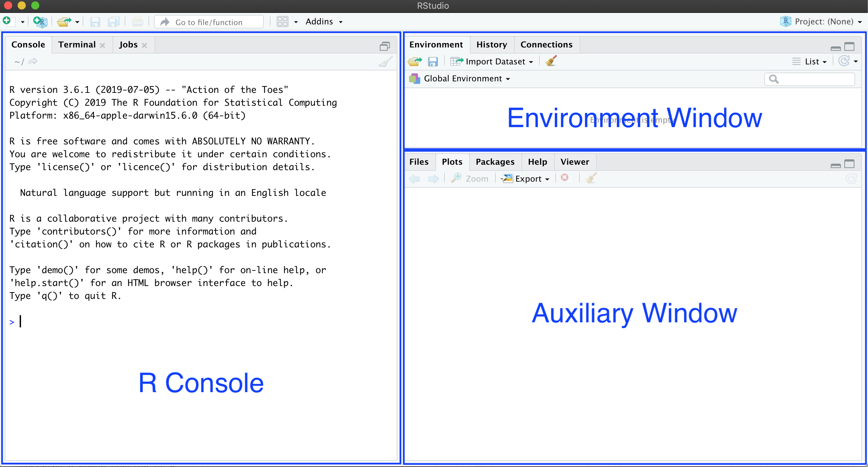Open refresh options dropdown arrow in Environment
This screenshot has height=467, width=868.
tap(856, 62)
